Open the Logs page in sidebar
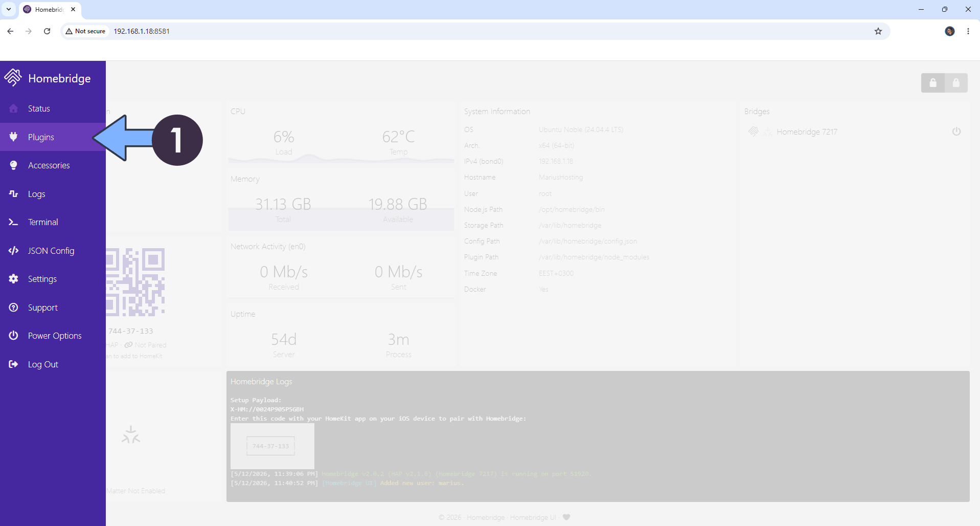Image resolution: width=980 pixels, height=526 pixels. [x=53, y=194]
